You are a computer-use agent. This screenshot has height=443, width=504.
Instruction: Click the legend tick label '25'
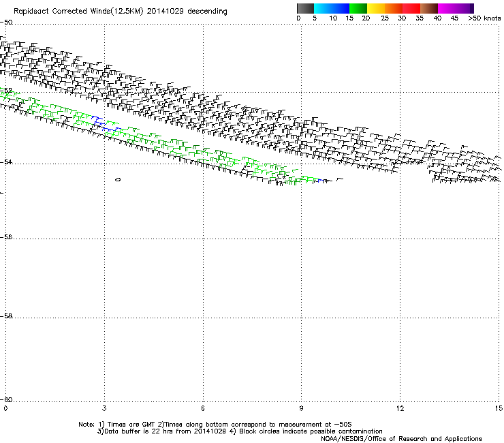click(385, 18)
